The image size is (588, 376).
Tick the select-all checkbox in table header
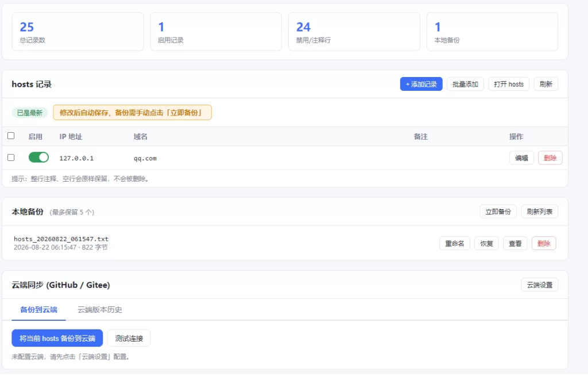click(x=11, y=136)
